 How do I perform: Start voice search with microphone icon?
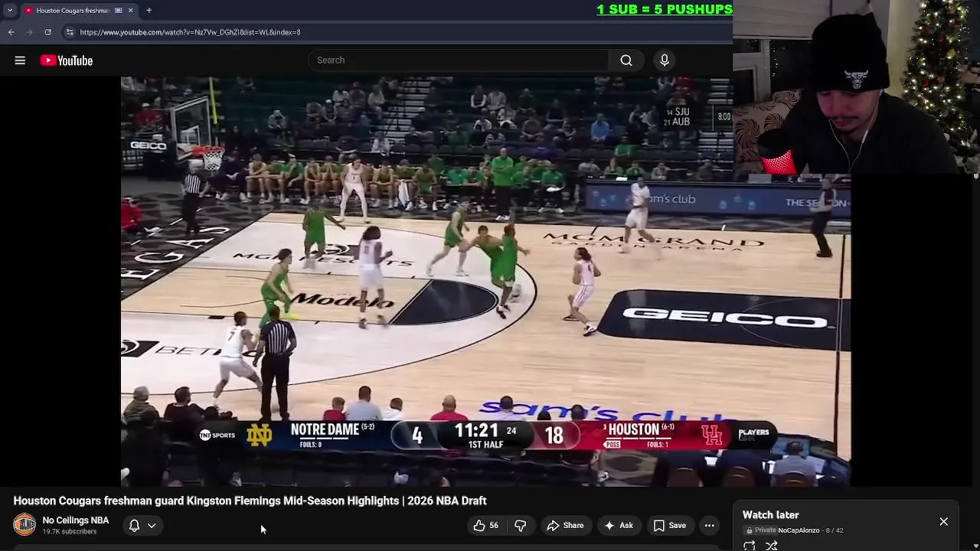pos(665,60)
